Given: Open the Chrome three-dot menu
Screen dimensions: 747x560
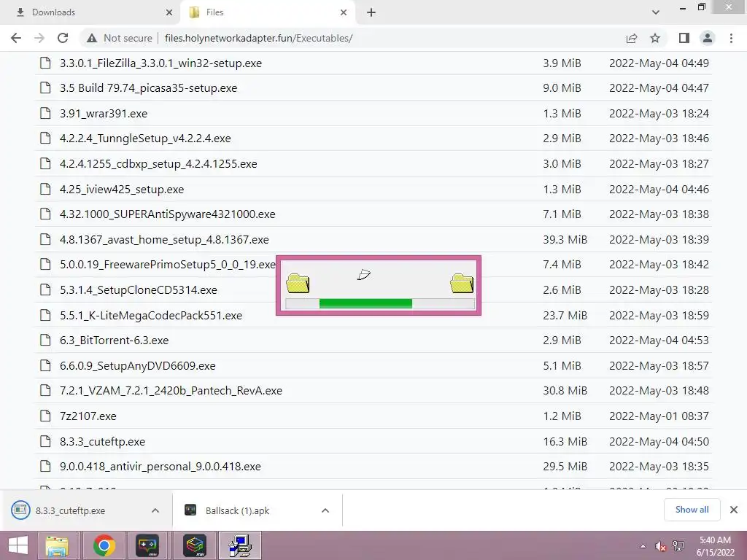Looking at the screenshot, I should pyautogui.click(x=731, y=38).
